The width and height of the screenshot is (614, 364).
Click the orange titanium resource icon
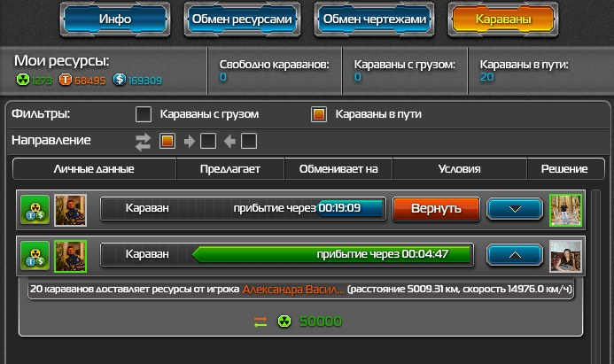click(x=66, y=80)
